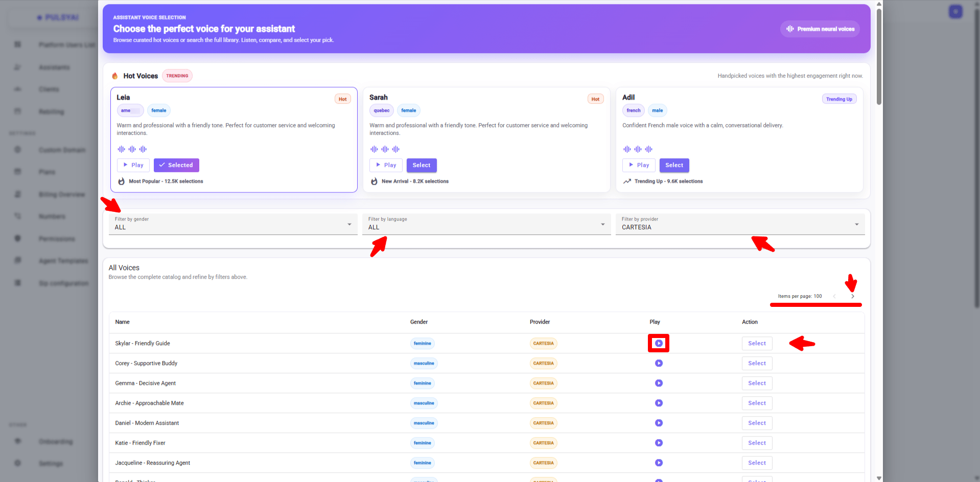Go to previous page of voices
Screen dimensions: 980x482
tap(834, 296)
